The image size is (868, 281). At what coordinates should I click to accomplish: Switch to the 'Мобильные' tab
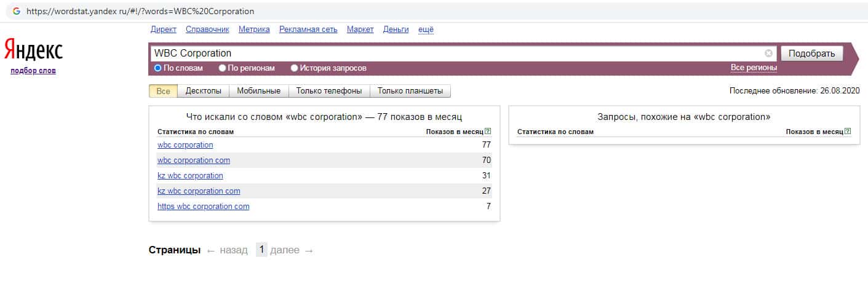pos(259,91)
